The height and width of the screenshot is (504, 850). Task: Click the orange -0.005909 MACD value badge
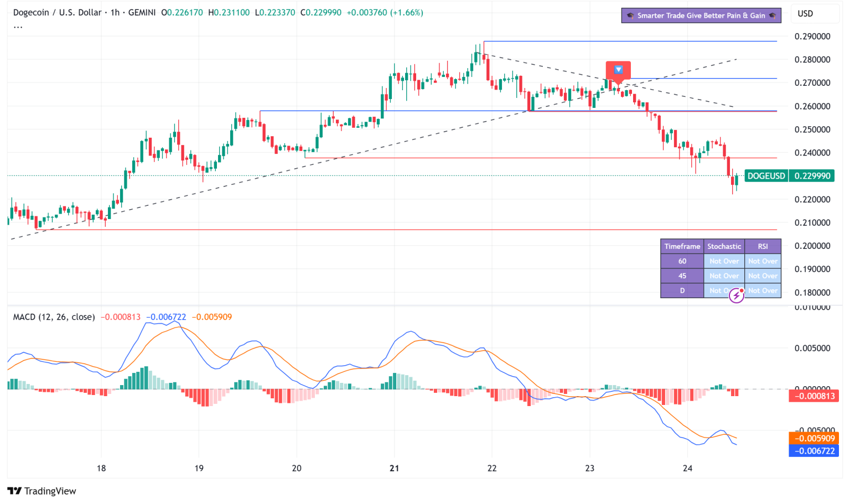tap(813, 438)
